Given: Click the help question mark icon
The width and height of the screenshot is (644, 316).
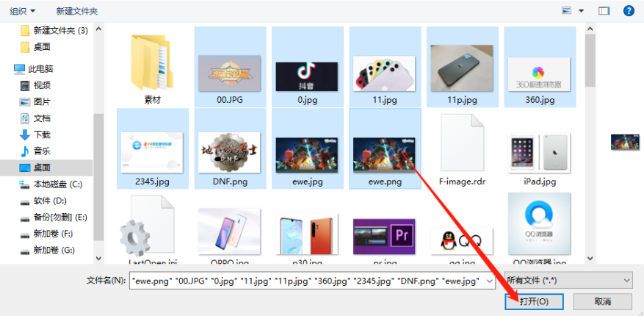Looking at the screenshot, I should coord(629,11).
